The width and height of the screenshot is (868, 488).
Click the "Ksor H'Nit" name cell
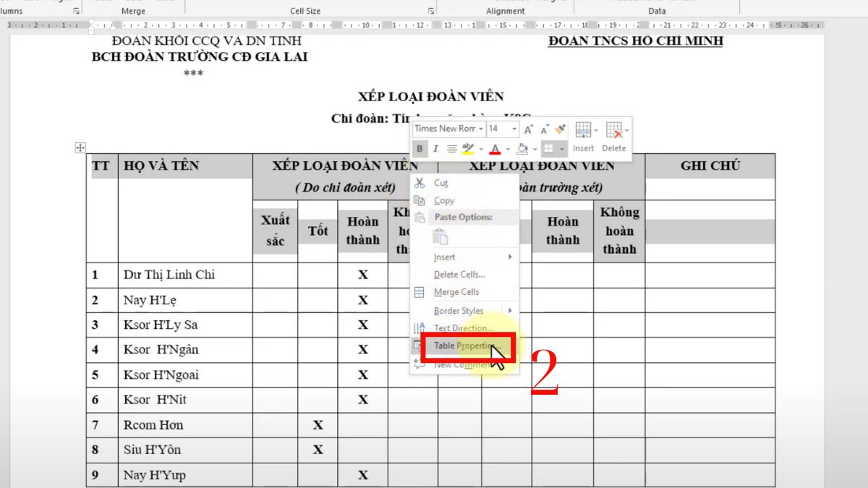click(x=185, y=399)
